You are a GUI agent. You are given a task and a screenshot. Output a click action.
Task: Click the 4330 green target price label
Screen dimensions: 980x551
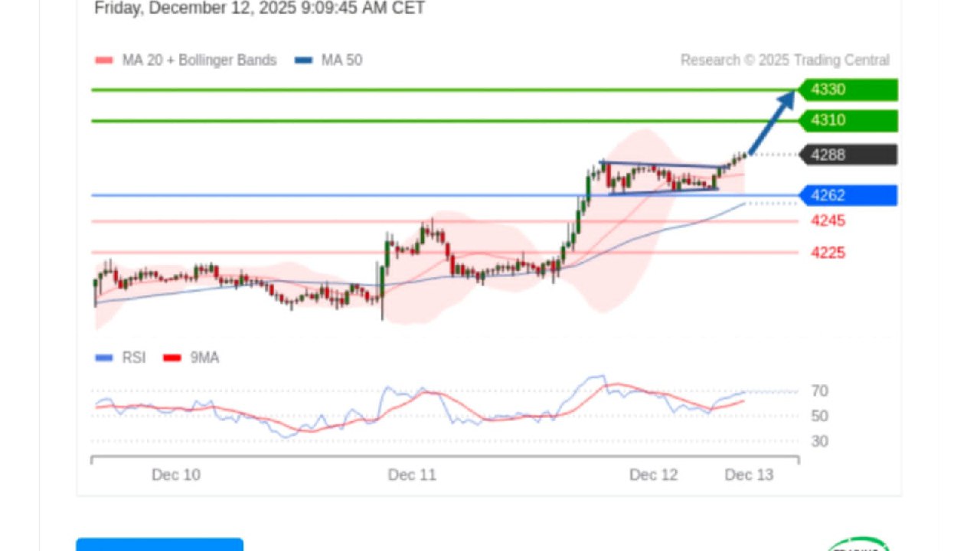coord(847,90)
